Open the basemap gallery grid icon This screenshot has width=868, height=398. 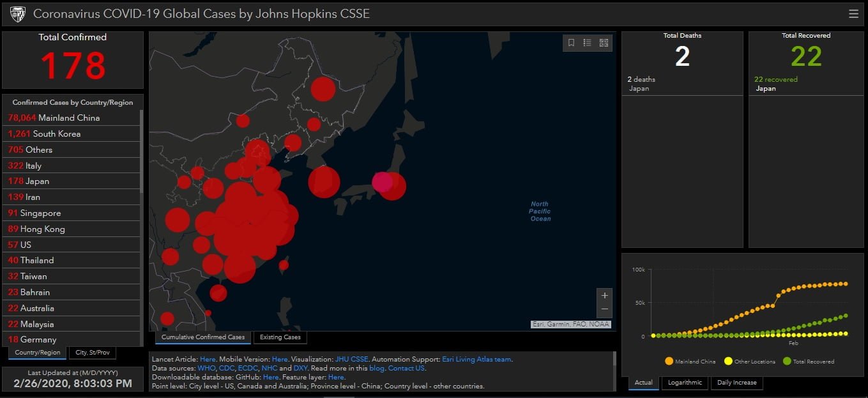[x=604, y=43]
